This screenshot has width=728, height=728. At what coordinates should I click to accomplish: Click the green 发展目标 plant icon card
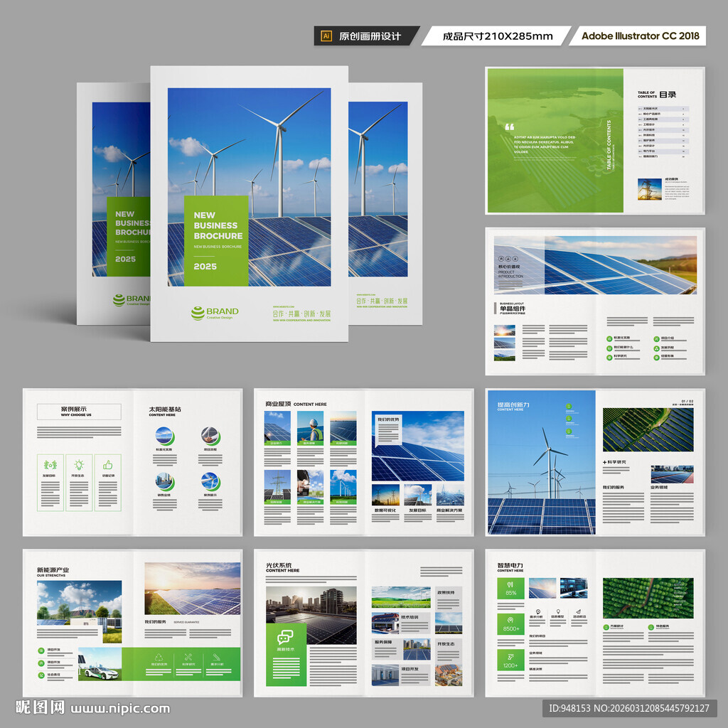click(x=50, y=483)
